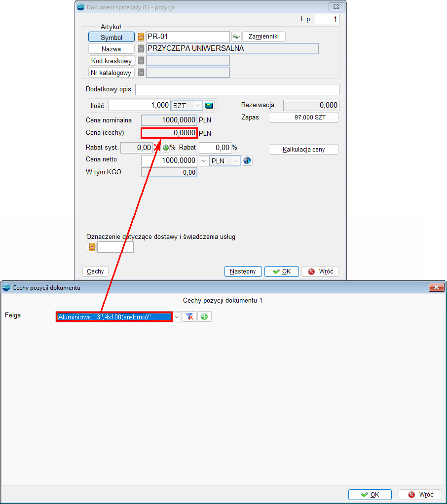The width and height of the screenshot is (447, 504).
Task: Open the list icon for delivery designation
Action: click(x=92, y=247)
